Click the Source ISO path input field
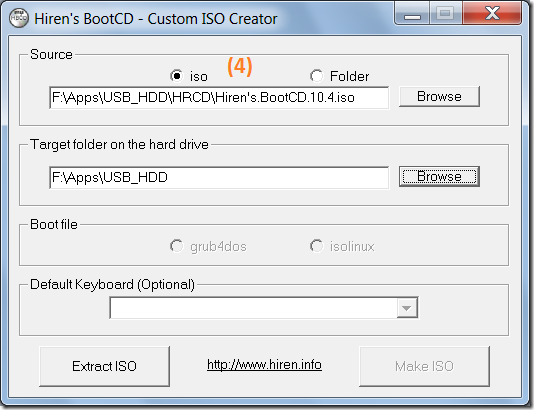The width and height of the screenshot is (534, 410). (x=219, y=97)
